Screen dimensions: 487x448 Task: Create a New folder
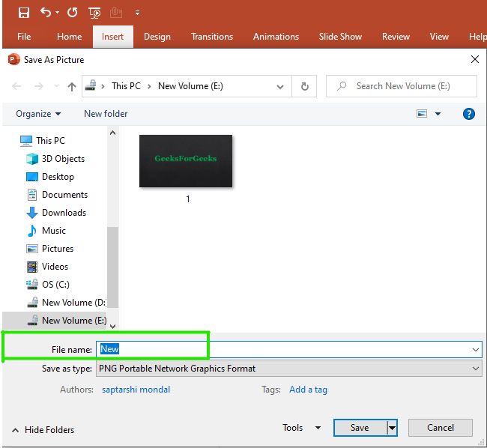(x=106, y=114)
